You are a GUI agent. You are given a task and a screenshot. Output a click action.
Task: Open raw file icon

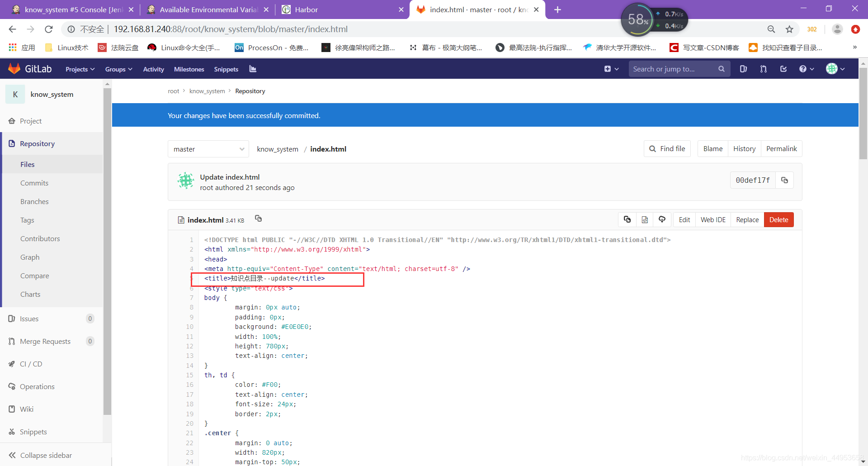[x=645, y=219]
